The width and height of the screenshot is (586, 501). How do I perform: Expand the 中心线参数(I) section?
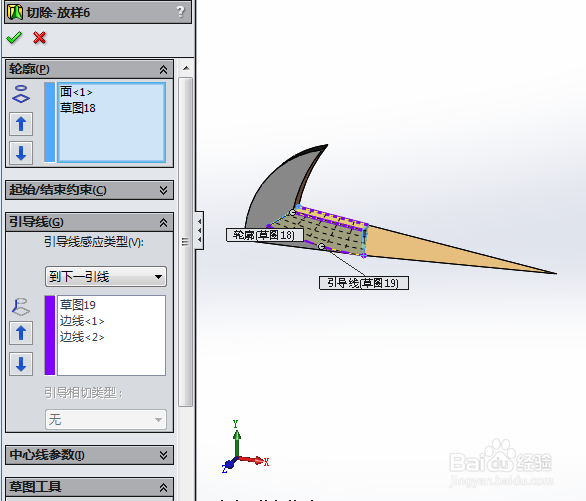pyautogui.click(x=163, y=455)
